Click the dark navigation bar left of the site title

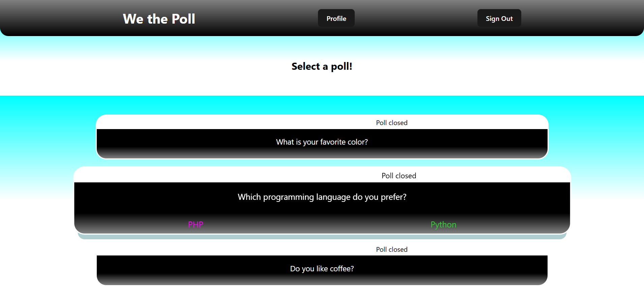(61, 19)
